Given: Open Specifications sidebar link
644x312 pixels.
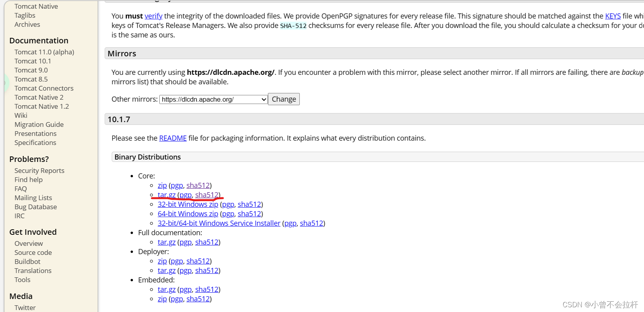Looking at the screenshot, I should 35,143.
